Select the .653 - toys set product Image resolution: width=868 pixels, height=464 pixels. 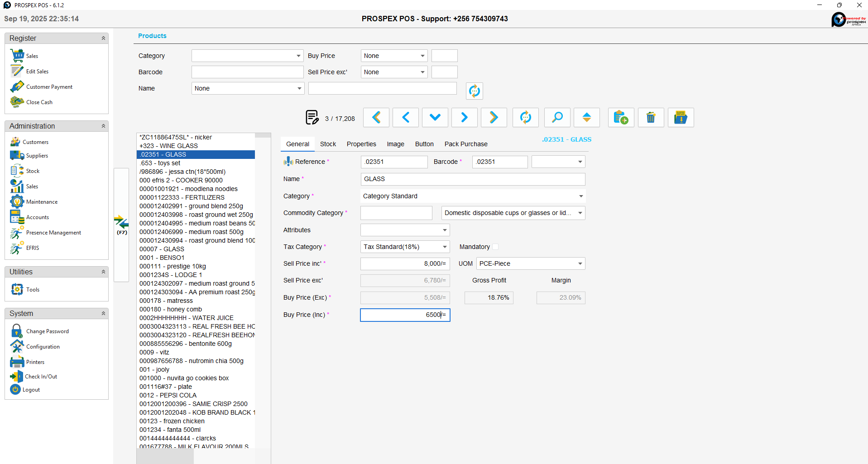coord(159,163)
